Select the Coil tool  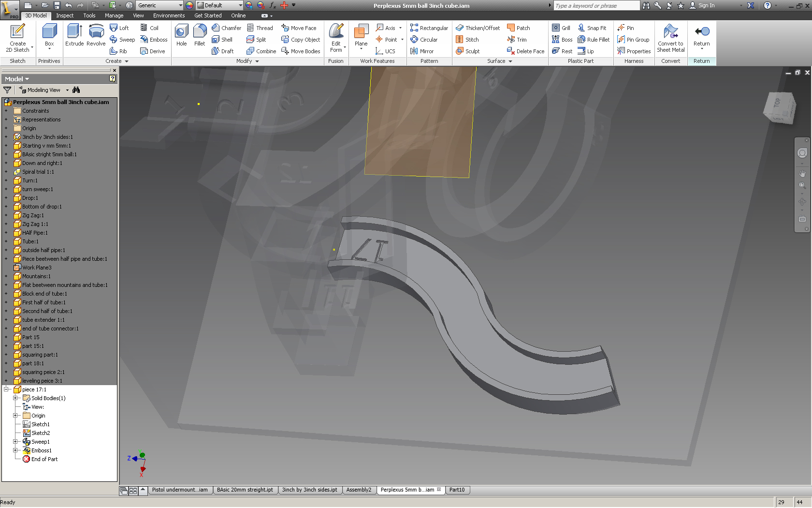point(149,28)
